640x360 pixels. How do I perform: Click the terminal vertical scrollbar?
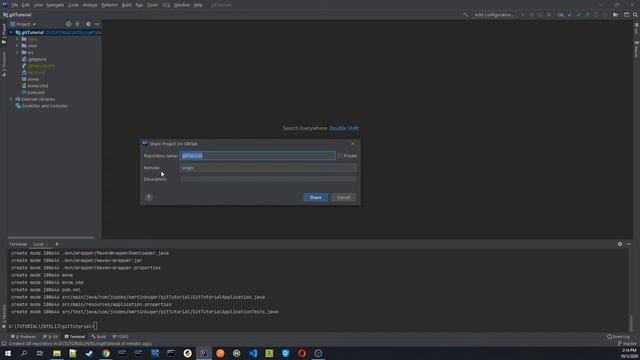[x=631, y=323]
